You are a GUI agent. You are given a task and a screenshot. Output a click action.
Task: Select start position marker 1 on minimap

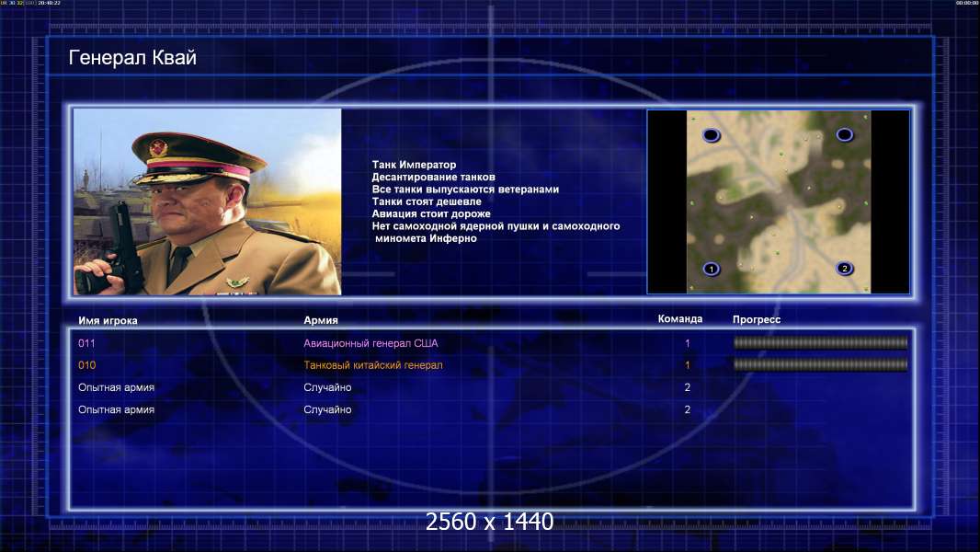coord(712,270)
